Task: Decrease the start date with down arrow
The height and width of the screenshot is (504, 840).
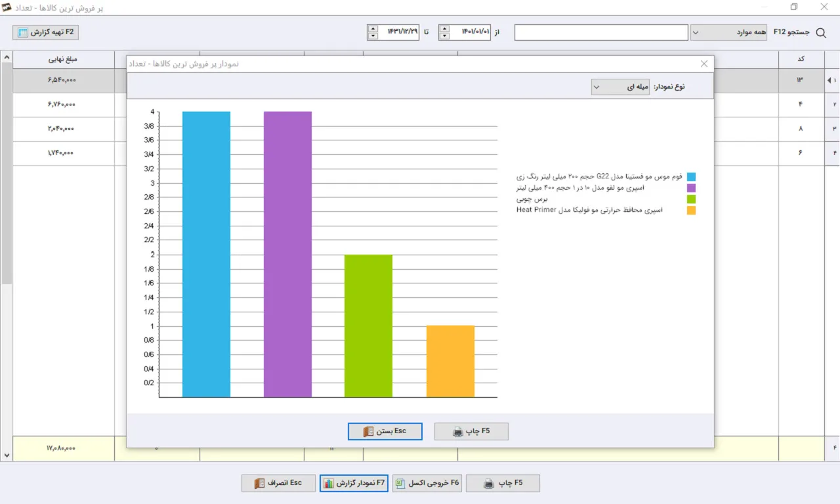Action: (445, 36)
